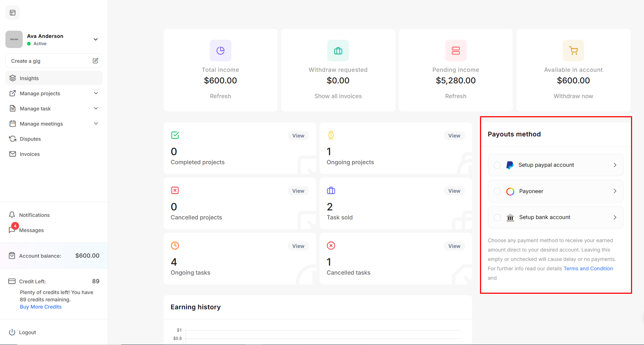
Task: Click the edit icon beside Create a gig
Action: point(96,61)
